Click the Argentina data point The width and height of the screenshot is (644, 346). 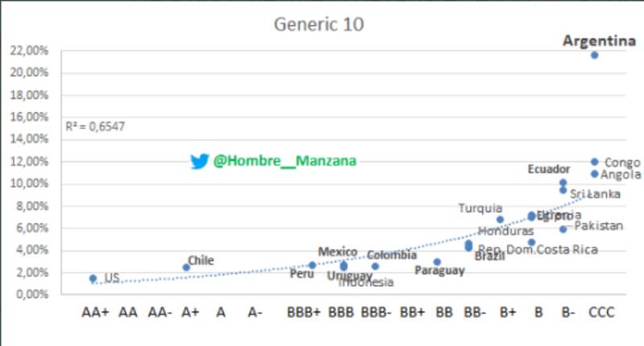point(594,55)
